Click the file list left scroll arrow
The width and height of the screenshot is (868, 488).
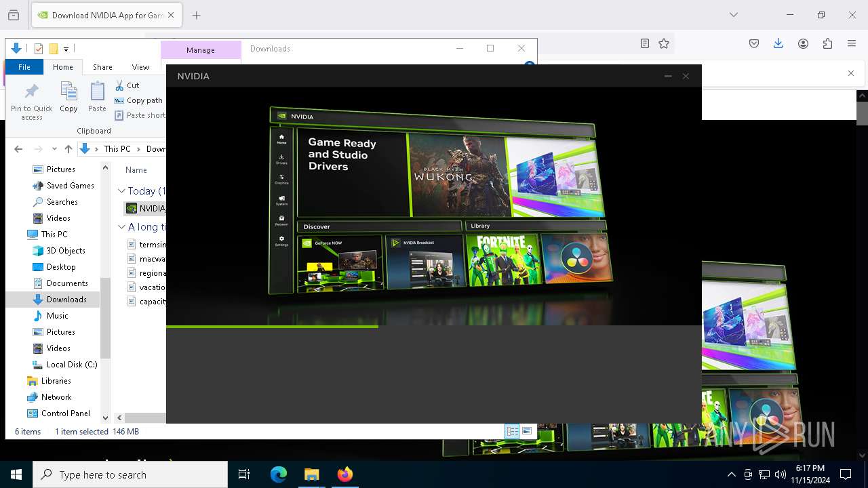(x=119, y=418)
